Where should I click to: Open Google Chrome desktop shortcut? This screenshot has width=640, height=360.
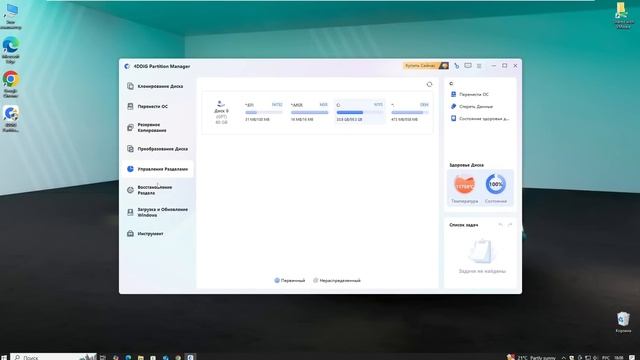click(x=11, y=84)
